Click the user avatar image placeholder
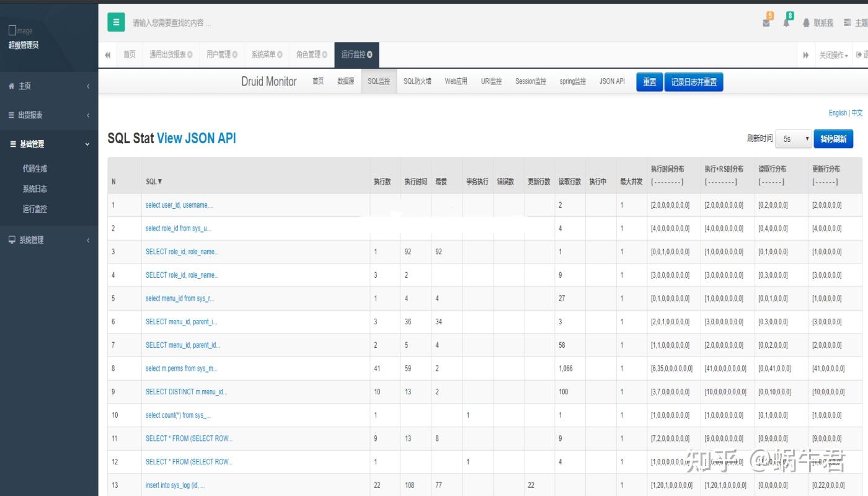 20,30
